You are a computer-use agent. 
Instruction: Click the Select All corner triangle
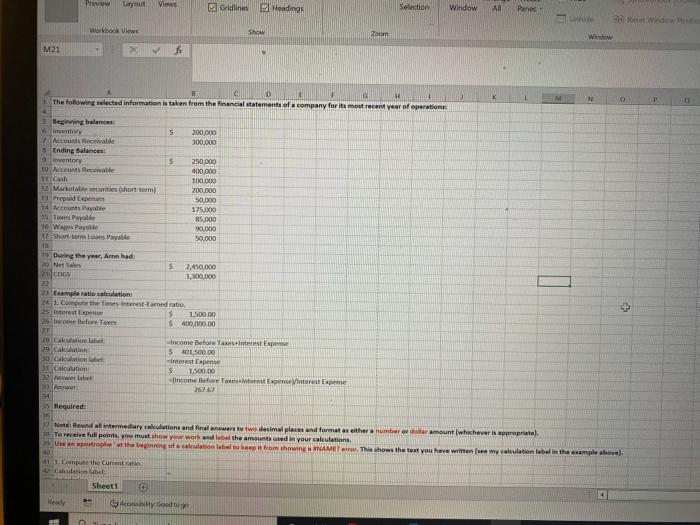[46, 92]
